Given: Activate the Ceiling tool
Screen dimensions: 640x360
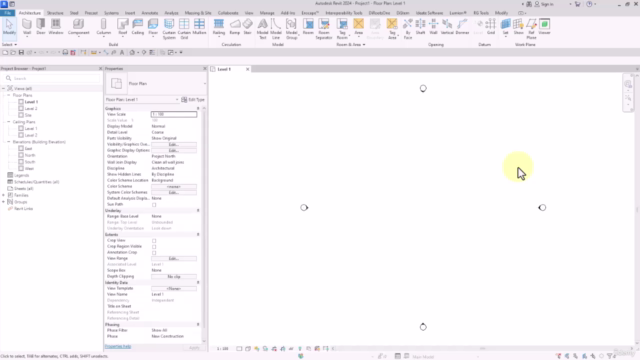Looking at the screenshot, I should tap(138, 27).
